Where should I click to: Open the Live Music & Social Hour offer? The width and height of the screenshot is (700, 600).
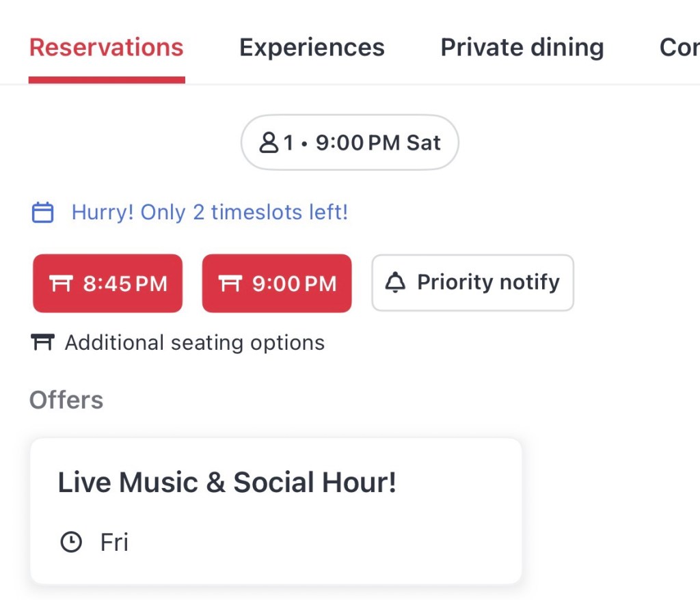click(x=275, y=510)
